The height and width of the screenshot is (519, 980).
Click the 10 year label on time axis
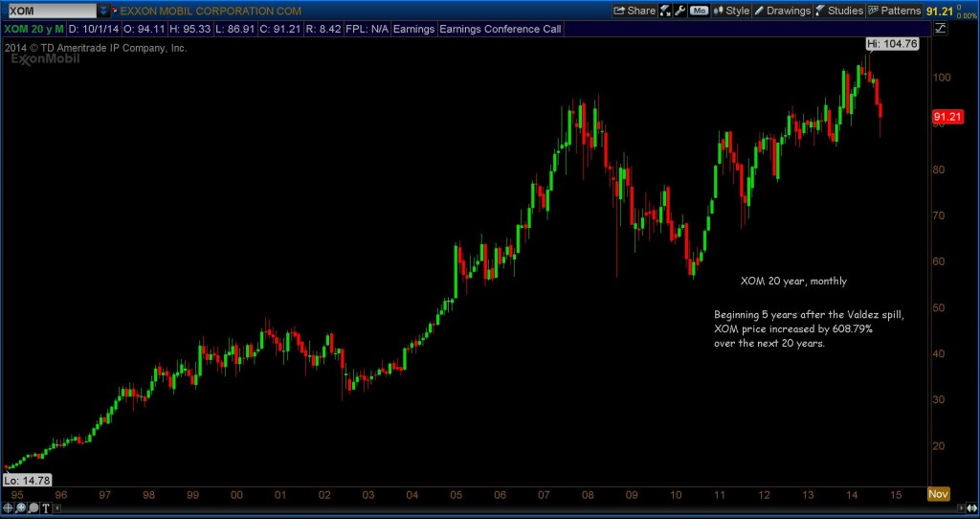click(676, 495)
